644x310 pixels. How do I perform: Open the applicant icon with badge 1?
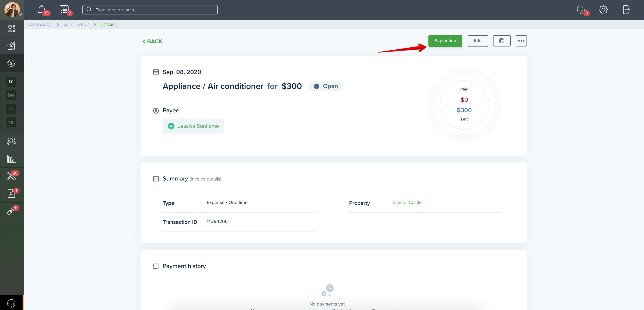click(x=11, y=193)
